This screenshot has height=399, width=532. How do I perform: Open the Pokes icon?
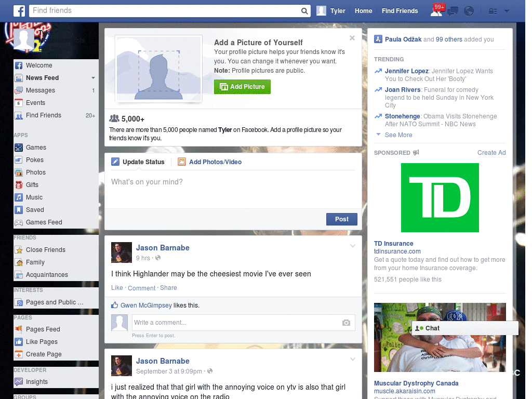pos(19,160)
